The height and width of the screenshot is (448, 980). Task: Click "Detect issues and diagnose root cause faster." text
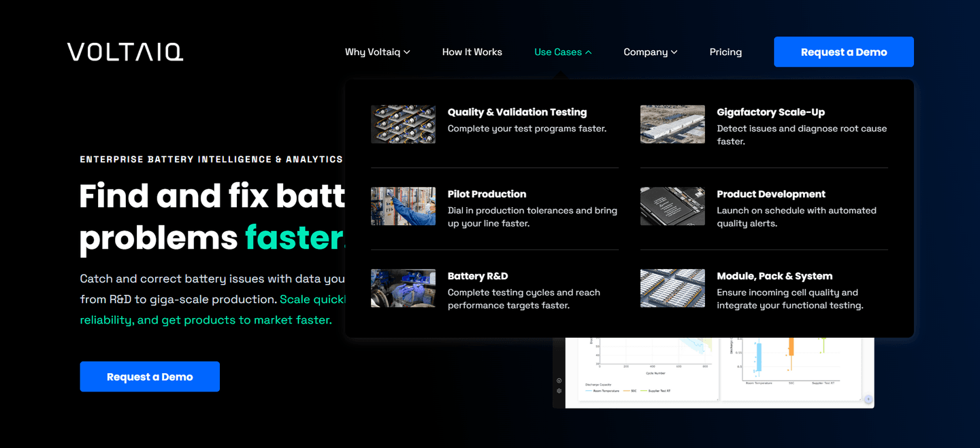[x=802, y=135]
